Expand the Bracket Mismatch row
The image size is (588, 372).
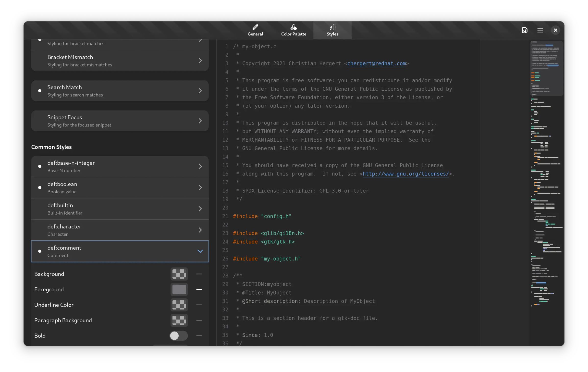pyautogui.click(x=200, y=60)
